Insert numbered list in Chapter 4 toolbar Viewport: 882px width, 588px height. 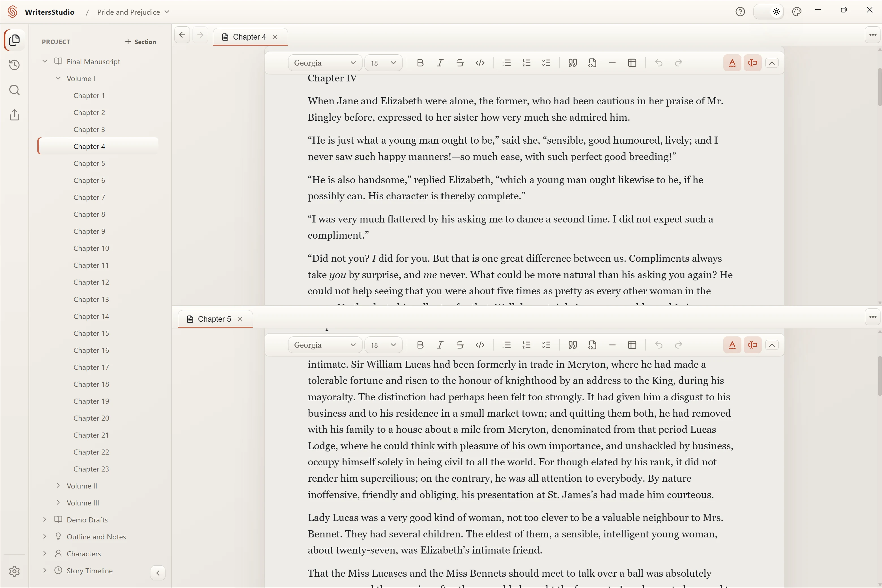526,63
